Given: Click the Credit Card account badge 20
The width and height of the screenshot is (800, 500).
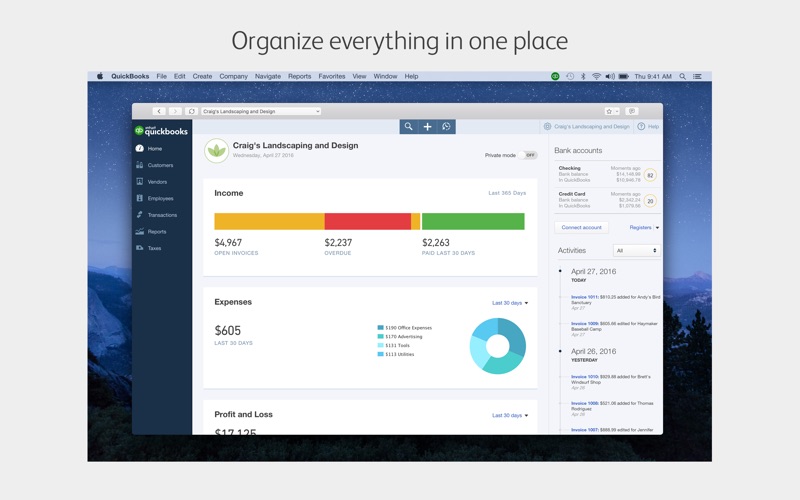Looking at the screenshot, I should tap(650, 201).
